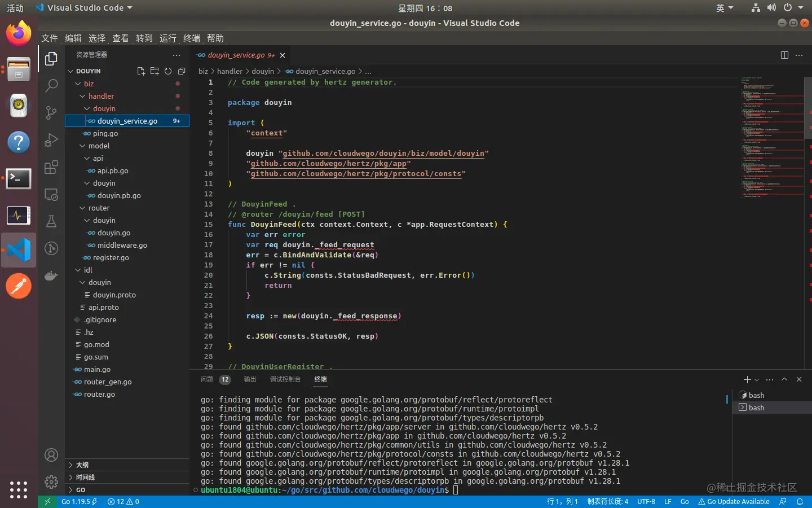The height and width of the screenshot is (508, 812).
Task: Expand the 大纲 outline section
Action: pyautogui.click(x=82, y=465)
